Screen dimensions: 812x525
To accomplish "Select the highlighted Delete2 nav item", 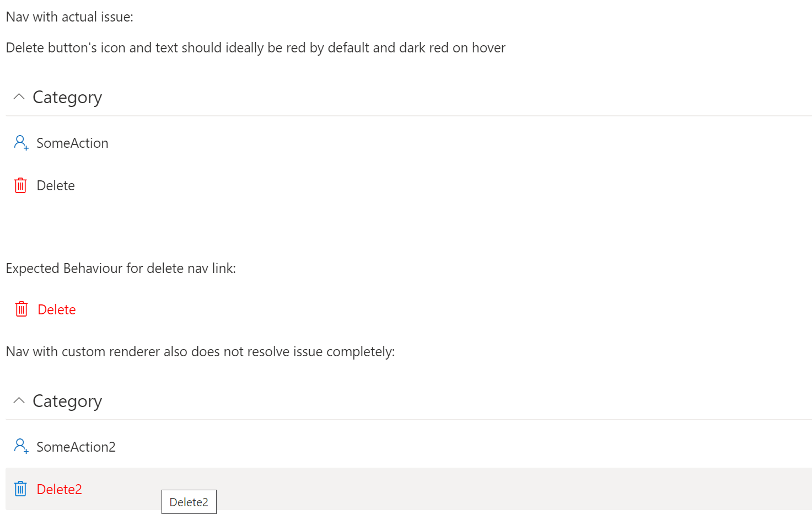I will pos(59,489).
